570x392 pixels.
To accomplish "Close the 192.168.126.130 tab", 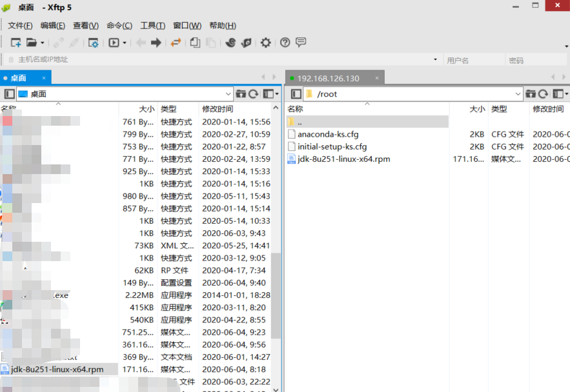I will (x=377, y=78).
